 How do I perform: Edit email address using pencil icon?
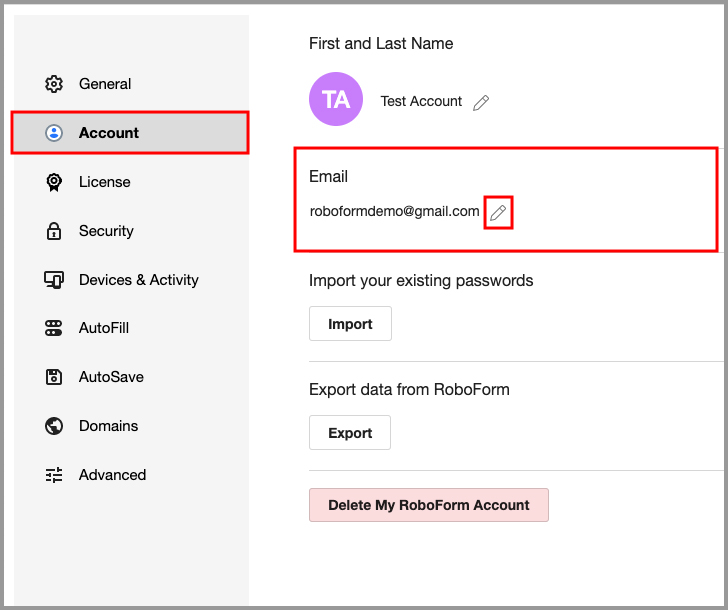(498, 213)
